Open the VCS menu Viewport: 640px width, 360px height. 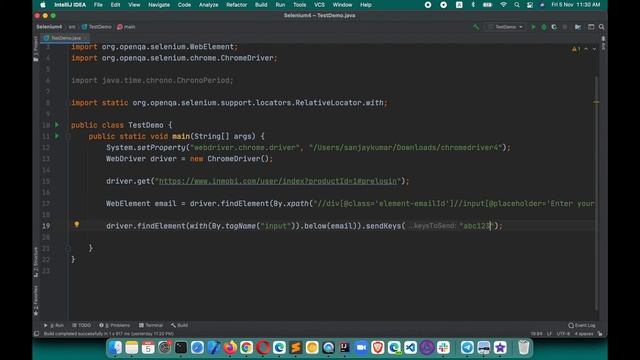click(319, 5)
